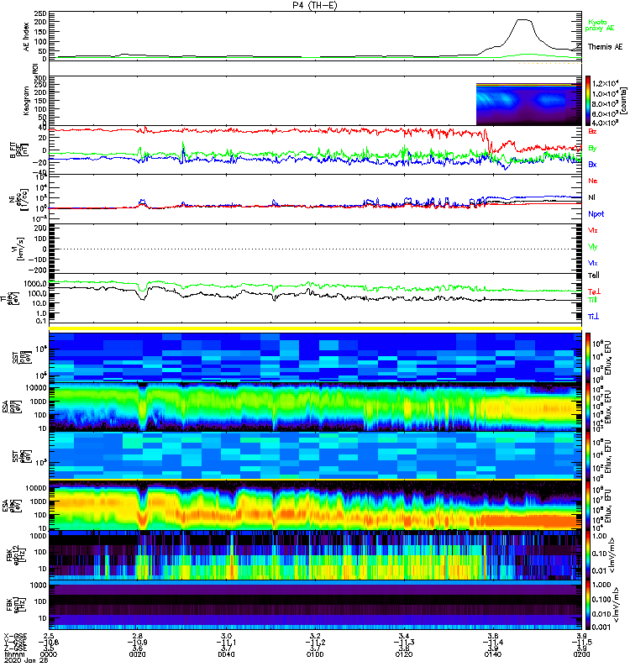630x672 pixels.
Task: Click the 0200 time tick label
Action: [x=581, y=654]
